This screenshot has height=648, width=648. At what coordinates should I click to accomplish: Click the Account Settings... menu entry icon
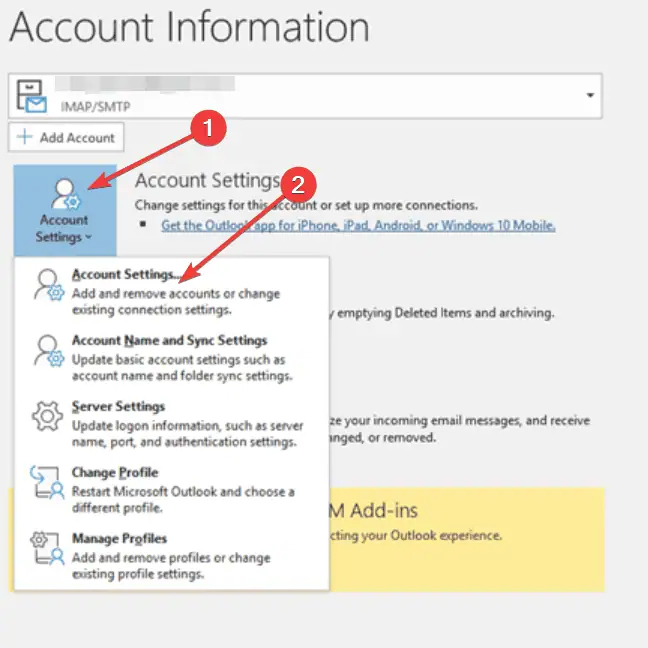click(x=49, y=285)
